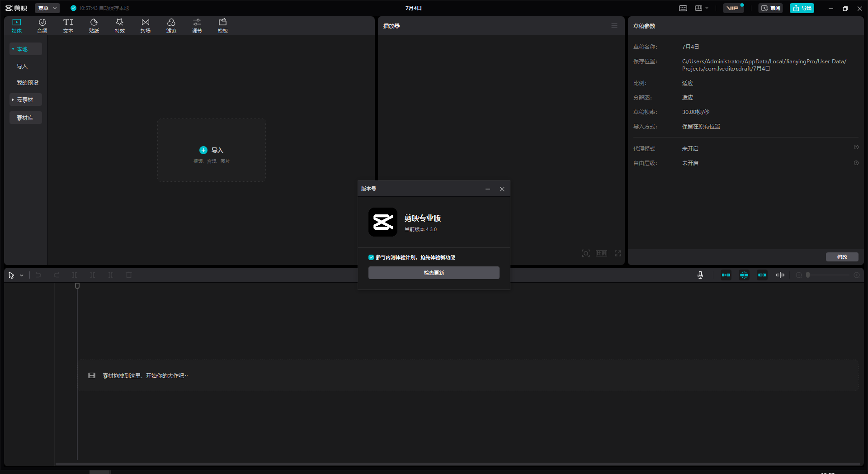Collapse the 本地 local section
The height and width of the screenshot is (474, 868).
[x=26, y=49]
